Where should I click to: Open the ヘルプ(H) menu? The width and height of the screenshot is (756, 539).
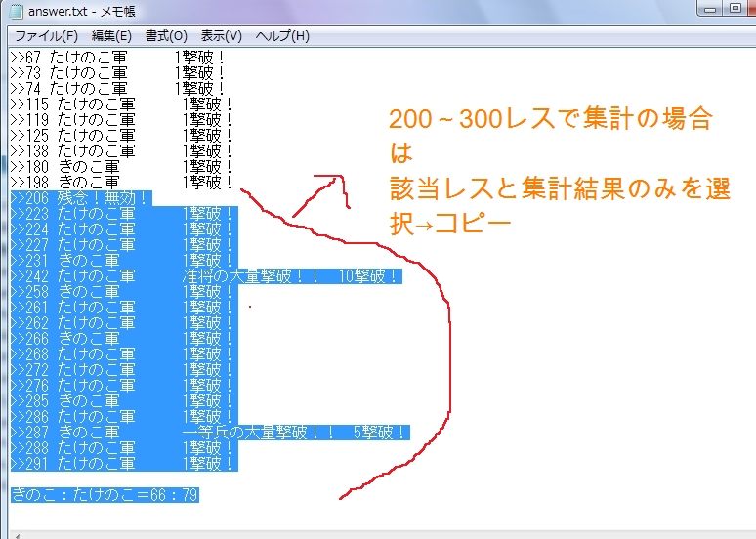point(282,36)
